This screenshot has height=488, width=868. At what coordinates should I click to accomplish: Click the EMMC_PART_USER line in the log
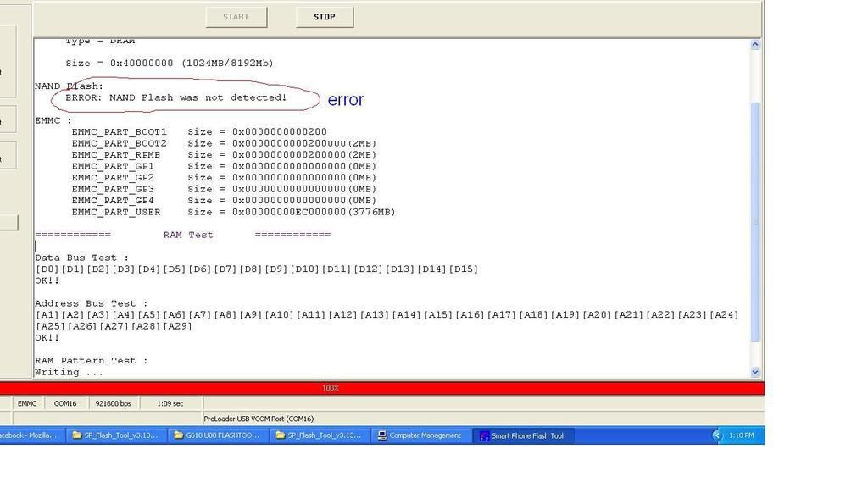[233, 212]
